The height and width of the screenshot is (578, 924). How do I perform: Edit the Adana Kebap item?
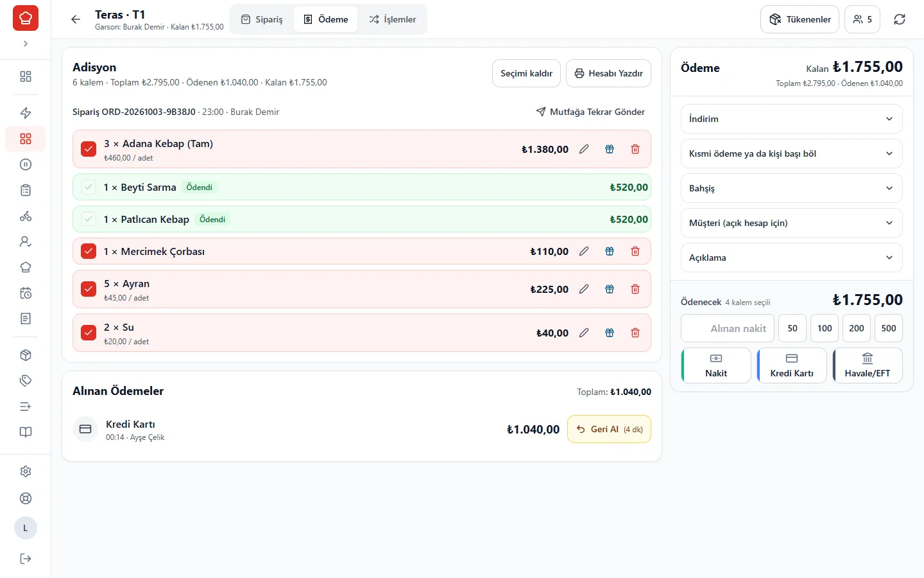point(584,149)
